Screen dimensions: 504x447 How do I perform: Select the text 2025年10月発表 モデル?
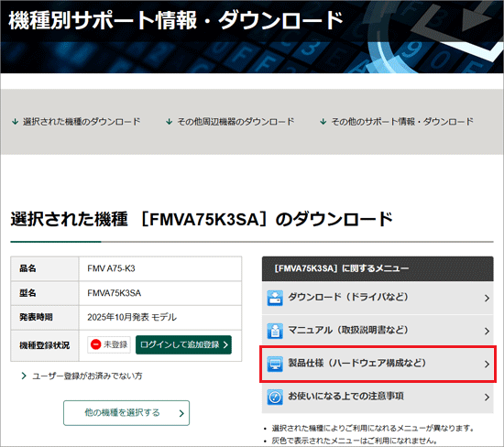[132, 318]
